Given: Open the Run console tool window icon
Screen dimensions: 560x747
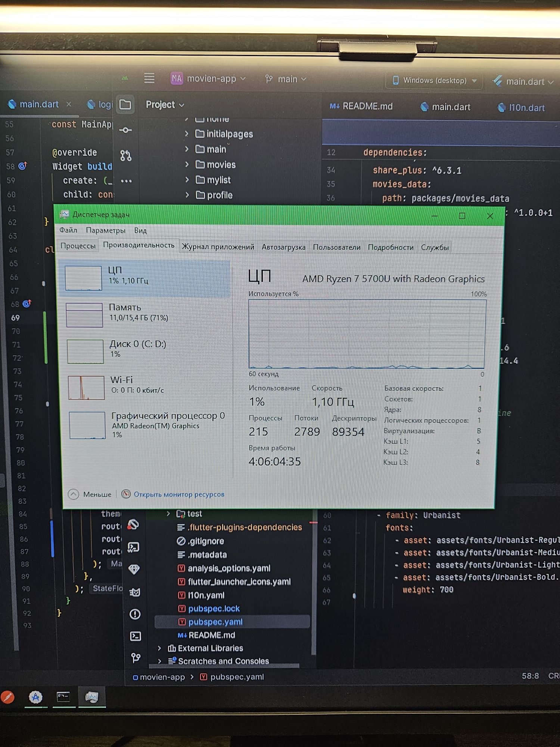Looking at the screenshot, I should click(x=133, y=547).
